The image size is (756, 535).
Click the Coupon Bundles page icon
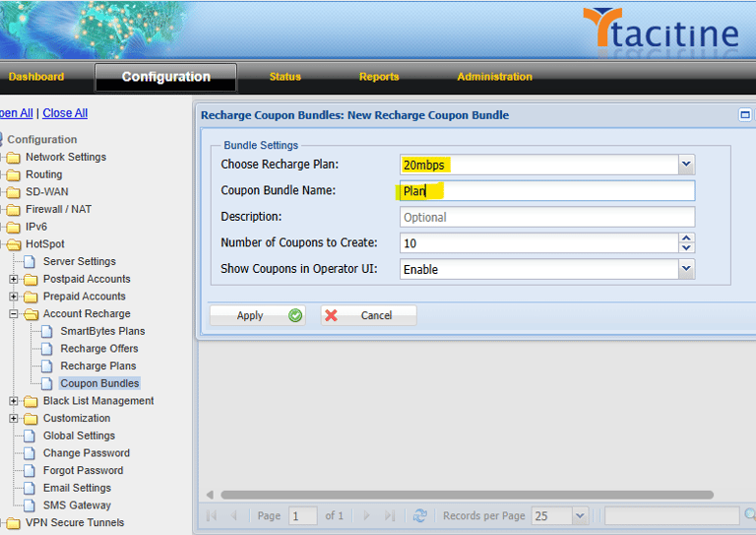tap(47, 383)
